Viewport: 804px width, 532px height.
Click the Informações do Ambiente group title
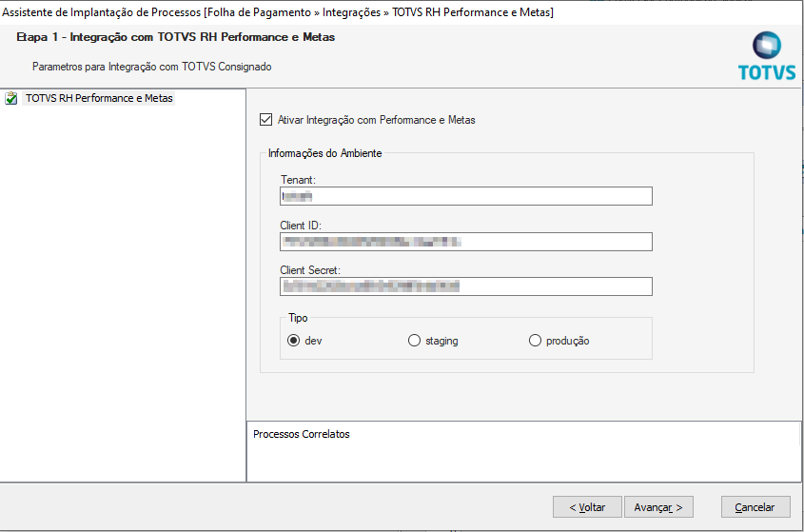click(325, 153)
